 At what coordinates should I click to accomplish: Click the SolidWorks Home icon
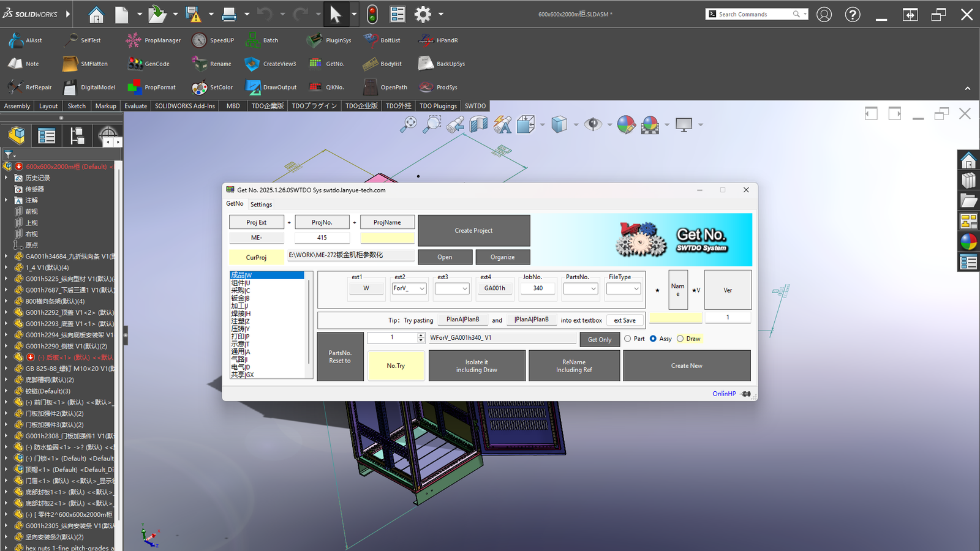[x=96, y=14]
